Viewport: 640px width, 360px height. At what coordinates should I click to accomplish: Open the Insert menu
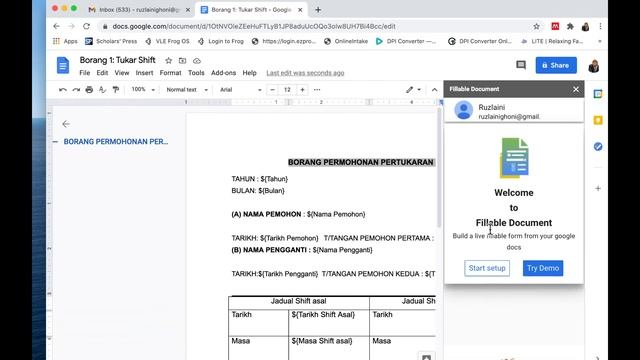click(144, 73)
